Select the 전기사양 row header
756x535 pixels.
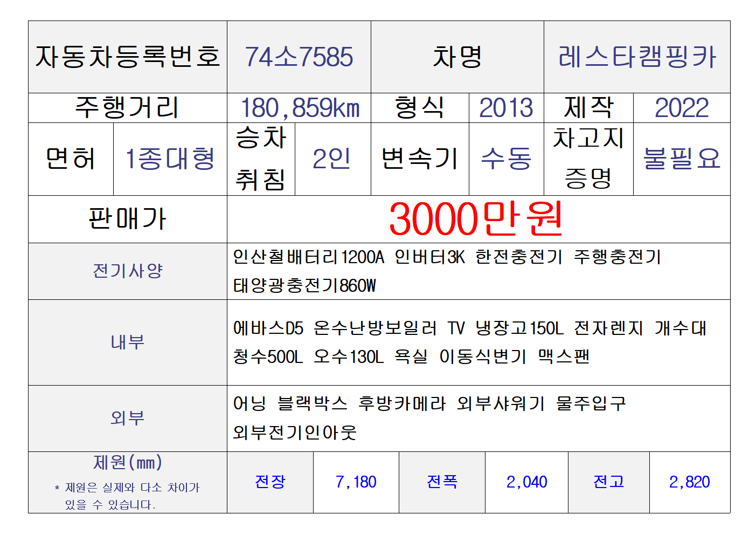point(128,271)
